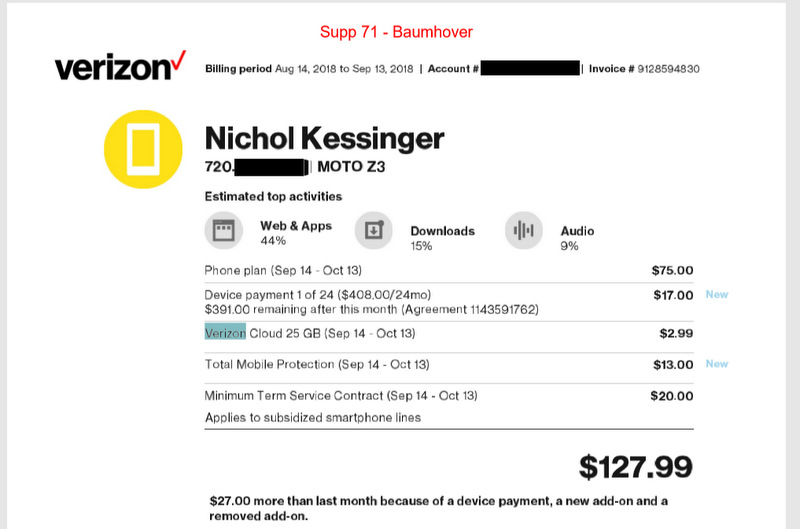The width and height of the screenshot is (800, 529).
Task: Click the Downloads activity icon
Action: point(373,231)
